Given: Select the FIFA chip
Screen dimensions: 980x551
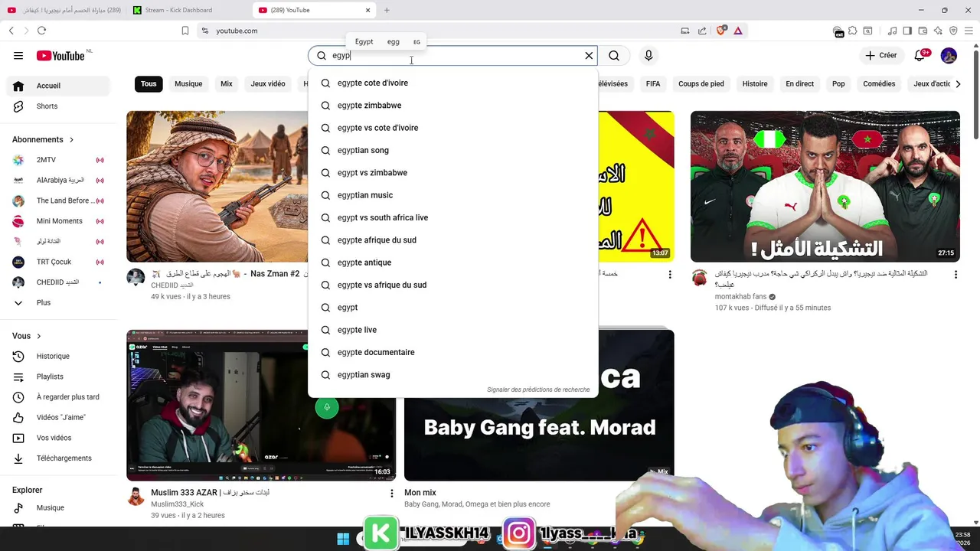Looking at the screenshot, I should tap(653, 84).
